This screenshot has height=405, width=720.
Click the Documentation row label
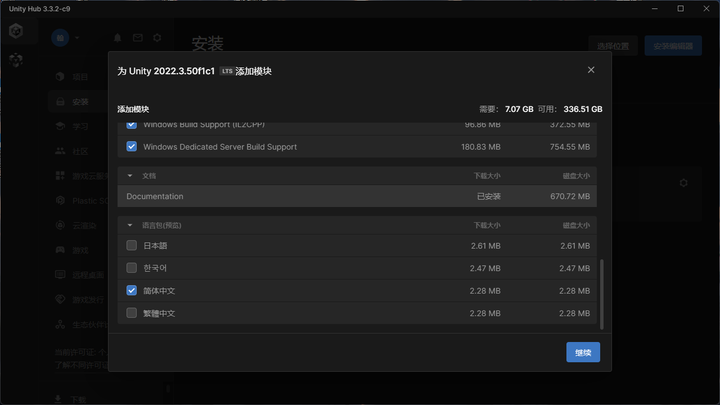coord(155,196)
